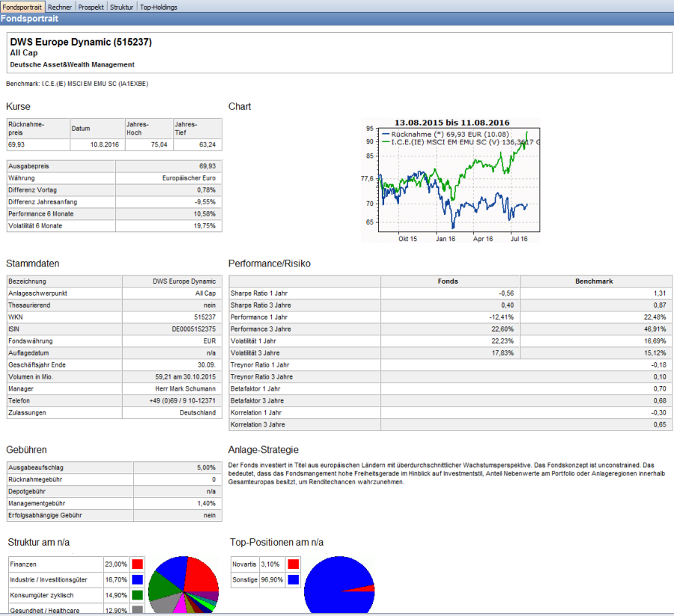Click the blue Industrie / Investitionsgüter swatch
This screenshot has height=616, width=674.
coord(137,579)
